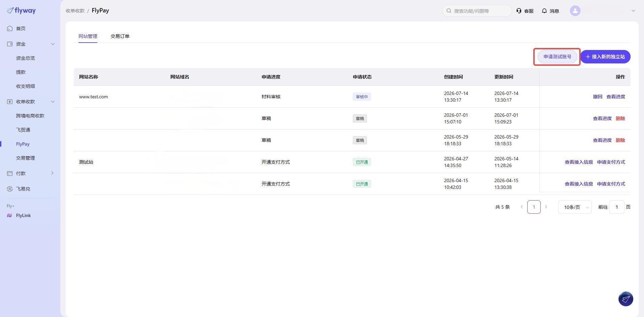Screen dimensions: 644x317
Task: Open 收支明细 in the sidebar
Action: [25, 86]
